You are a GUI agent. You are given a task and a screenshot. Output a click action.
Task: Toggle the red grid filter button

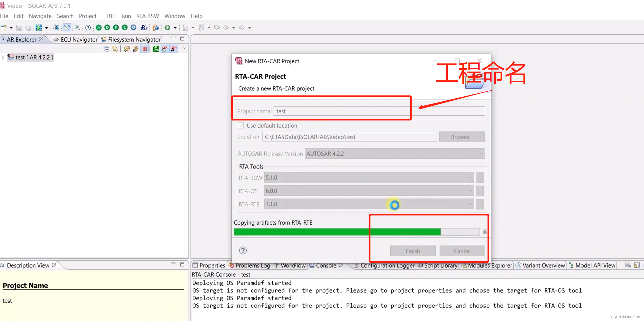tap(145, 49)
